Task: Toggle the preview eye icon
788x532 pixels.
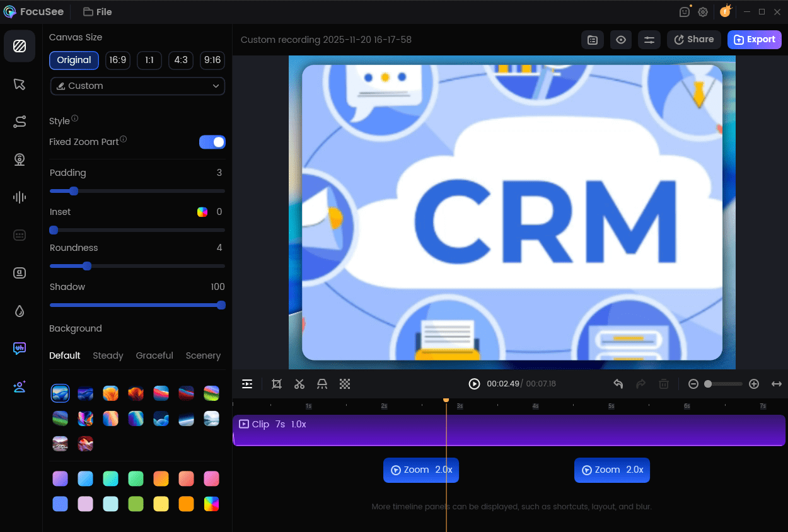Action: click(621, 40)
